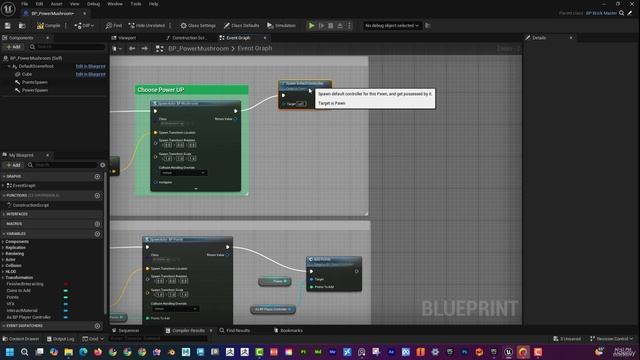Screen dimensions: 640x360
Task: Click the magnifier icon next to parent class
Action: [x=622, y=13]
